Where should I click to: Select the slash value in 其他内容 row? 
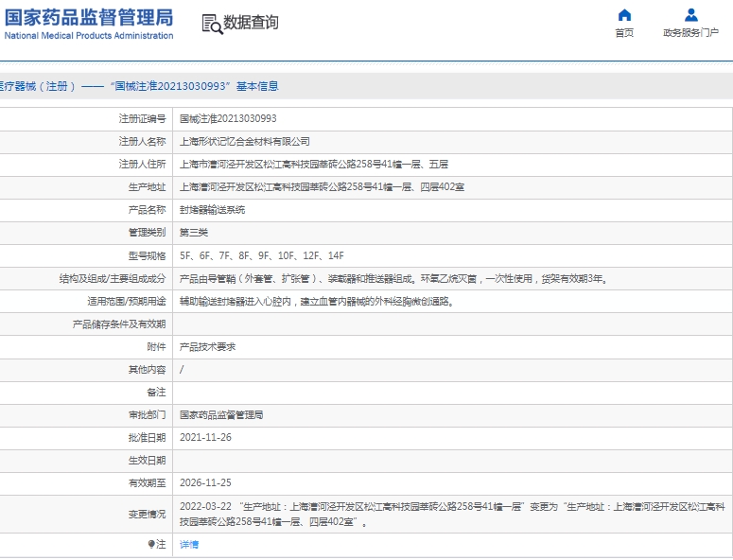pyautogui.click(x=182, y=370)
